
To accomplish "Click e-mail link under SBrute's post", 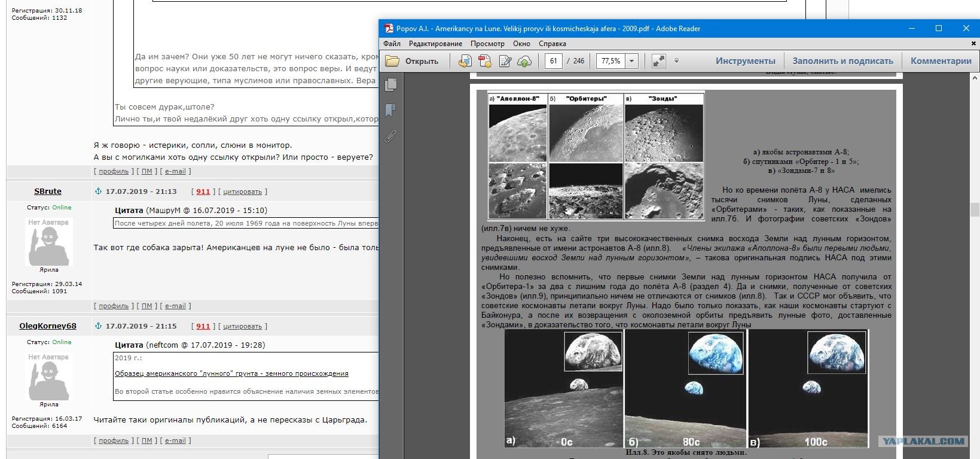I will (175, 306).
